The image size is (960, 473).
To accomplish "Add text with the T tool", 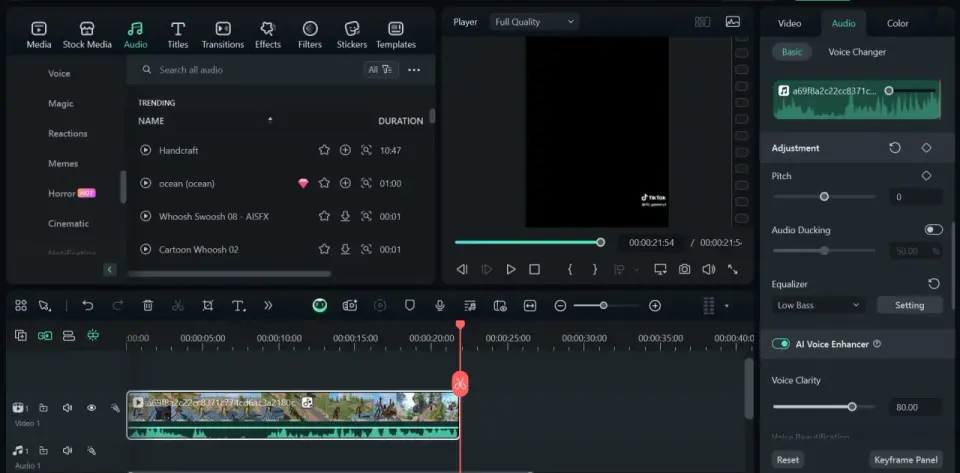I will 239,305.
